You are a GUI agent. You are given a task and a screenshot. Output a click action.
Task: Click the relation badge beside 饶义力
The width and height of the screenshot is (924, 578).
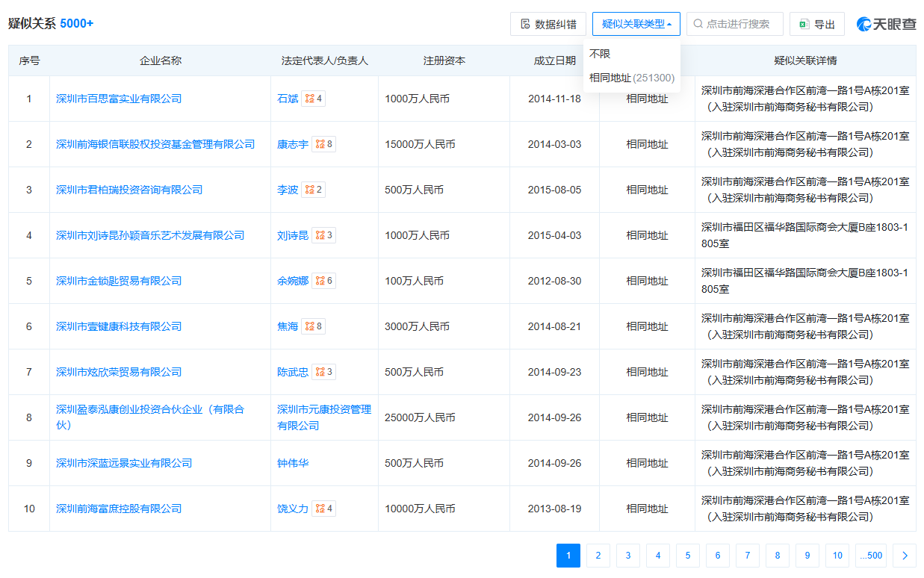pyautogui.click(x=323, y=509)
